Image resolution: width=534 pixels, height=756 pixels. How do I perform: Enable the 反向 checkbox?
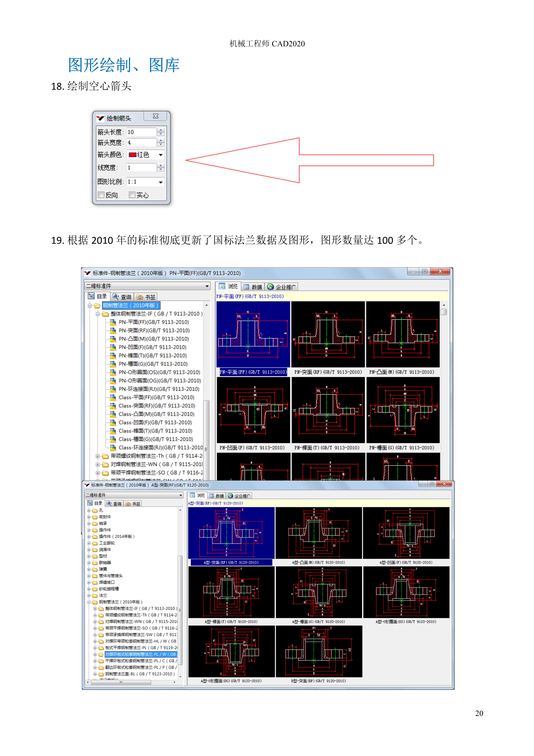tap(101, 195)
